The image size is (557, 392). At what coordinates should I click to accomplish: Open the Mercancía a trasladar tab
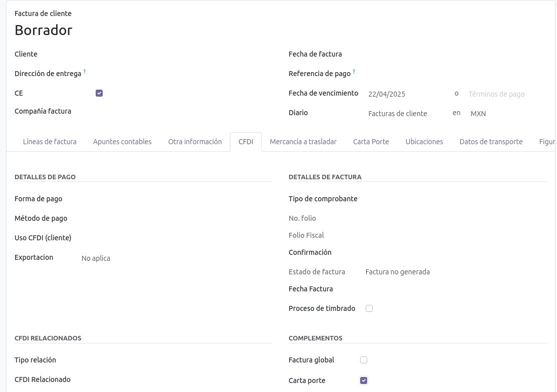(303, 142)
